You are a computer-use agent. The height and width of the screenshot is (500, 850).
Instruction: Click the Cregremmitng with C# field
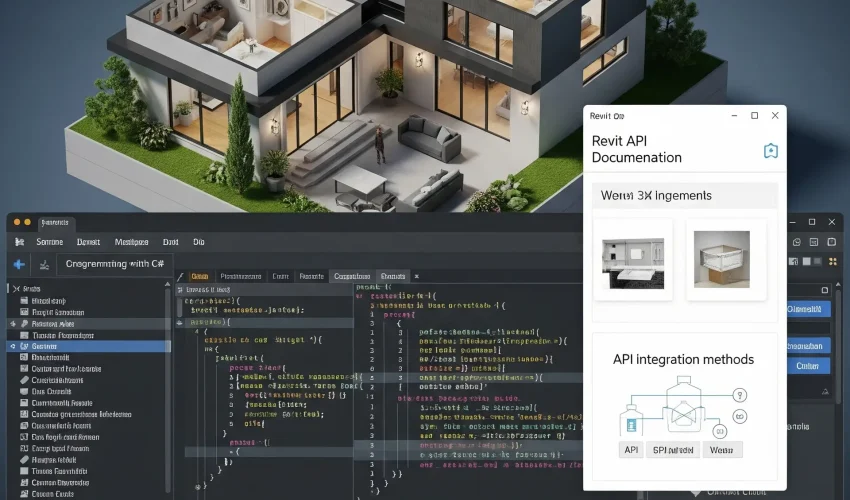pyautogui.click(x=114, y=264)
